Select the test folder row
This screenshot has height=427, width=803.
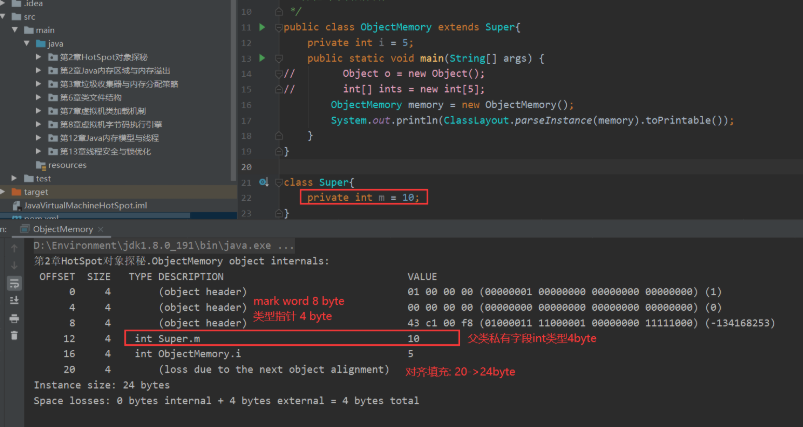[118, 179]
